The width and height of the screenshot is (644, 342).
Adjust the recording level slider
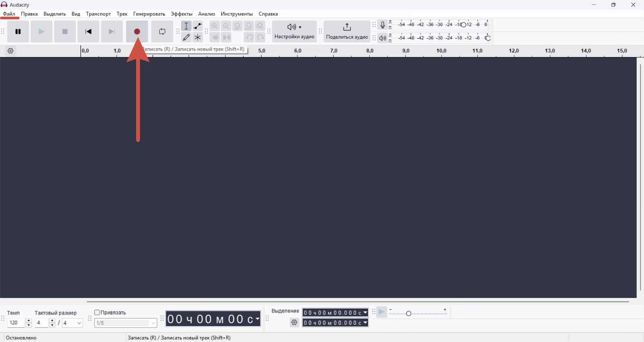tap(464, 25)
